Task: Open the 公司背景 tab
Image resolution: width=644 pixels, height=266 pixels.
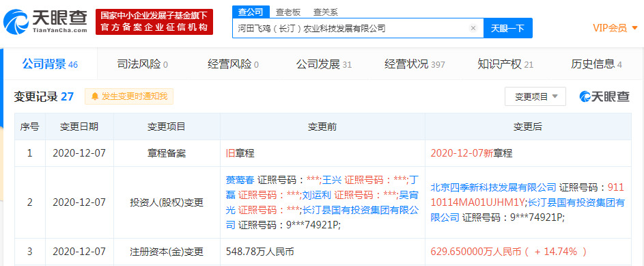Action: pyautogui.click(x=50, y=64)
